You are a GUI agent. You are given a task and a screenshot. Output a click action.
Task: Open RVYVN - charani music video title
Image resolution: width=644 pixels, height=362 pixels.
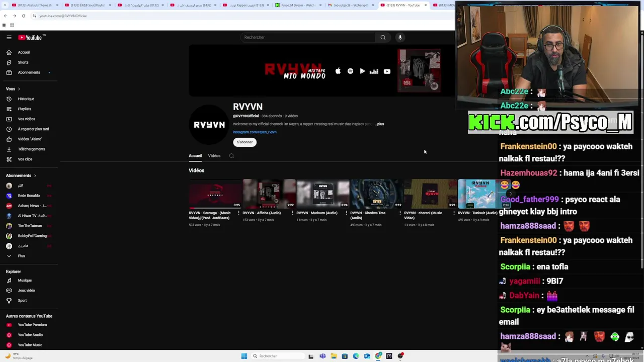tap(423, 215)
